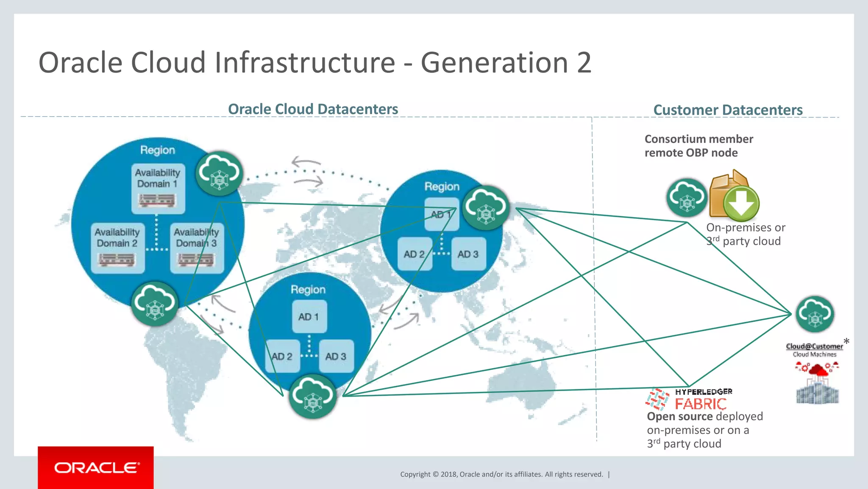The width and height of the screenshot is (868, 489).
Task: Click the 'Region' label in the right circle
Action: (x=442, y=187)
